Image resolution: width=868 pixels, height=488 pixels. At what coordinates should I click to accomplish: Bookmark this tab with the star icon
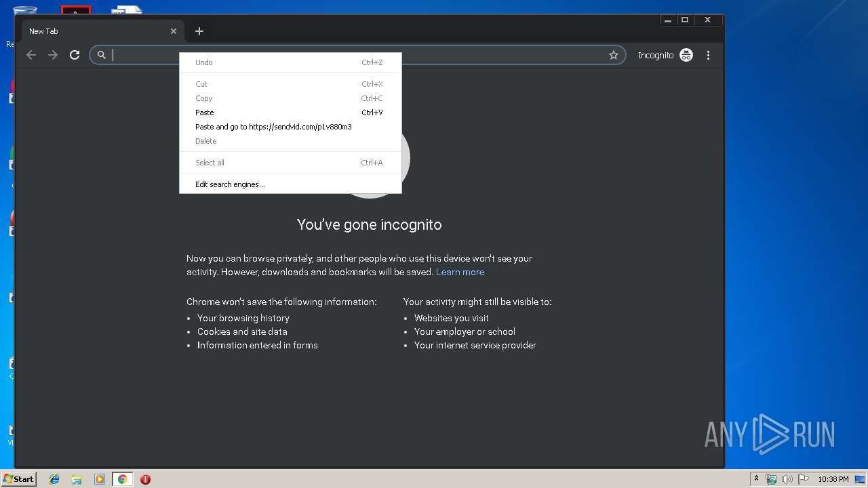(614, 55)
